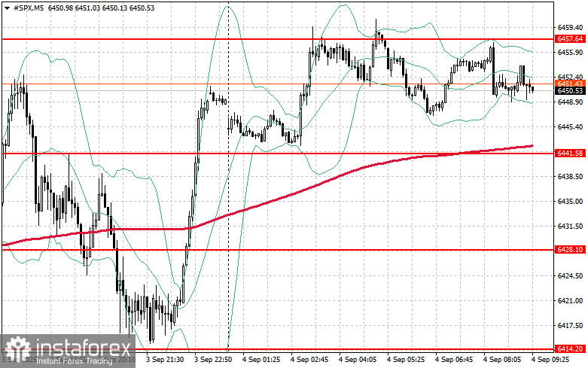Click the red 6414.20 level price tag
Screen dimensions: 588x368
(570, 349)
